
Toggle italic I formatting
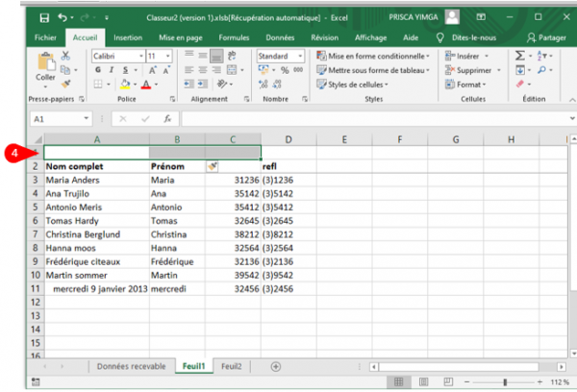point(112,70)
